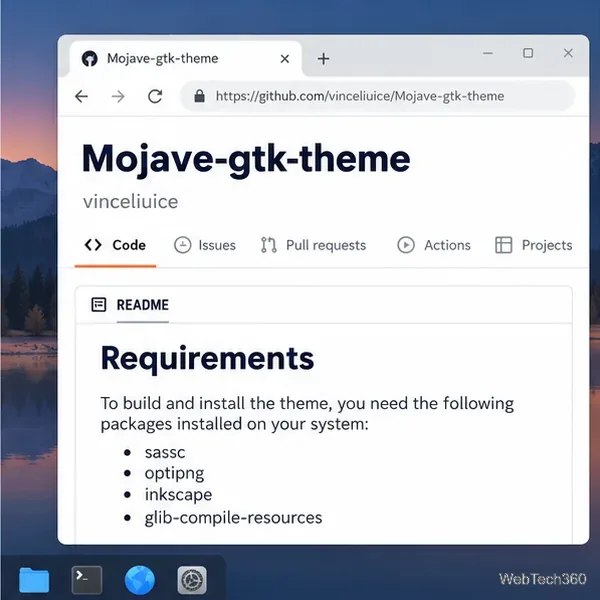Launch the Terminal from the dock
Screen dimensions: 600x600
tap(87, 580)
